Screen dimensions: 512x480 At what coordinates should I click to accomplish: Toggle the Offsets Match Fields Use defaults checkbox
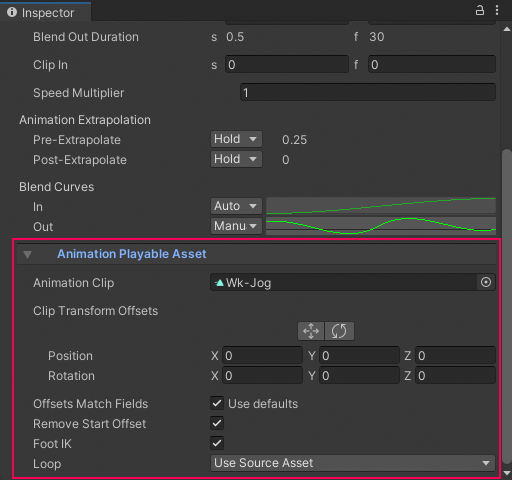coord(217,403)
